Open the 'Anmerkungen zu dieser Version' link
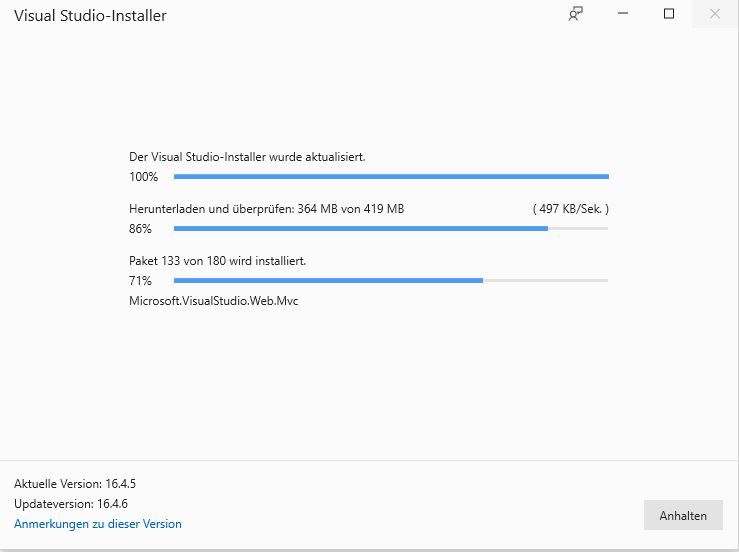Viewport: 739px width, 552px height. 98,524
